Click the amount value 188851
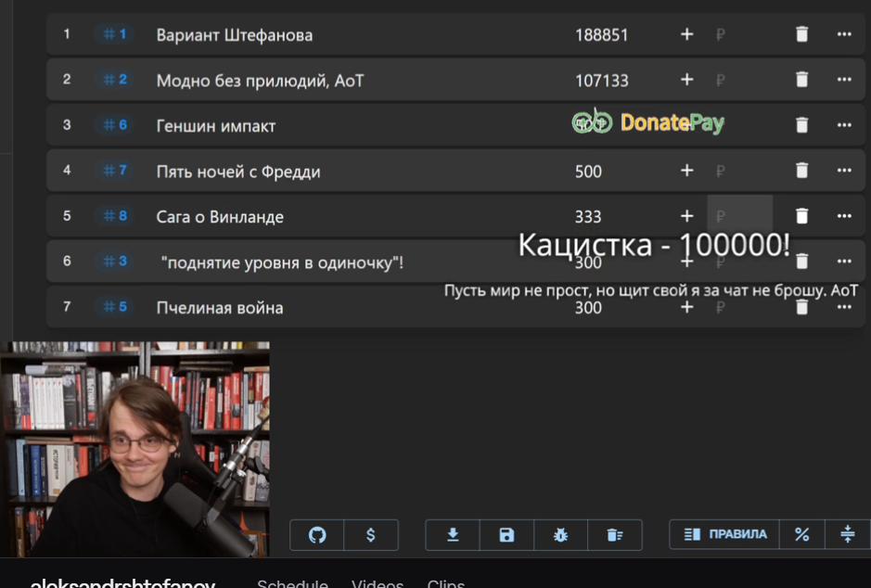The width and height of the screenshot is (871, 588). click(602, 35)
